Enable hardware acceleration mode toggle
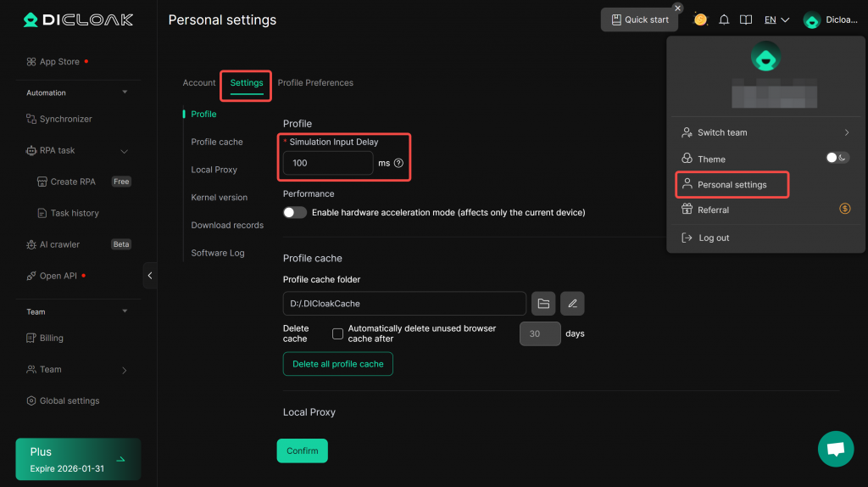The width and height of the screenshot is (868, 487). [x=295, y=212]
